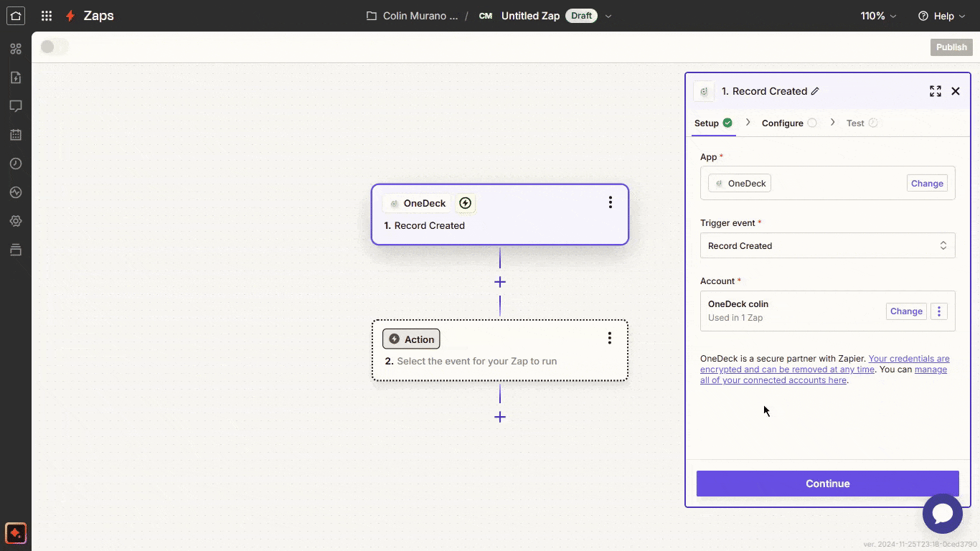Open the activity status sidebar icon

(x=16, y=192)
